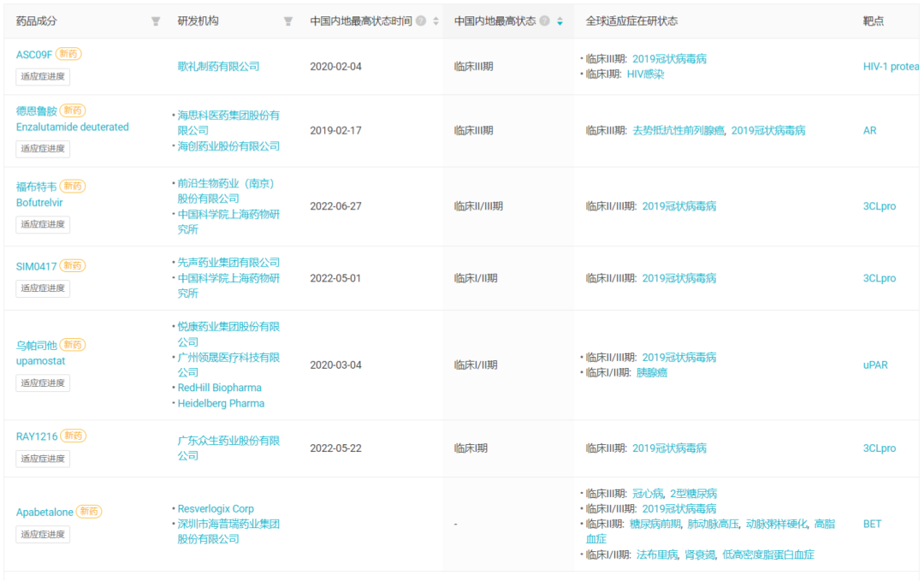Open 歌礼制药有限公司 organization page
The height and width of the screenshot is (581, 924).
[218, 67]
